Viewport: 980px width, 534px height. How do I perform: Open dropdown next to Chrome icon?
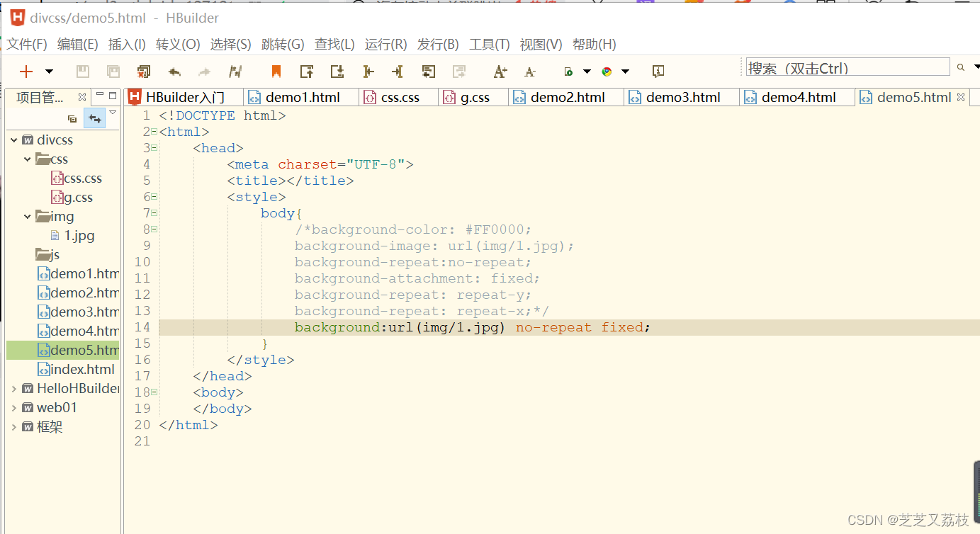625,72
